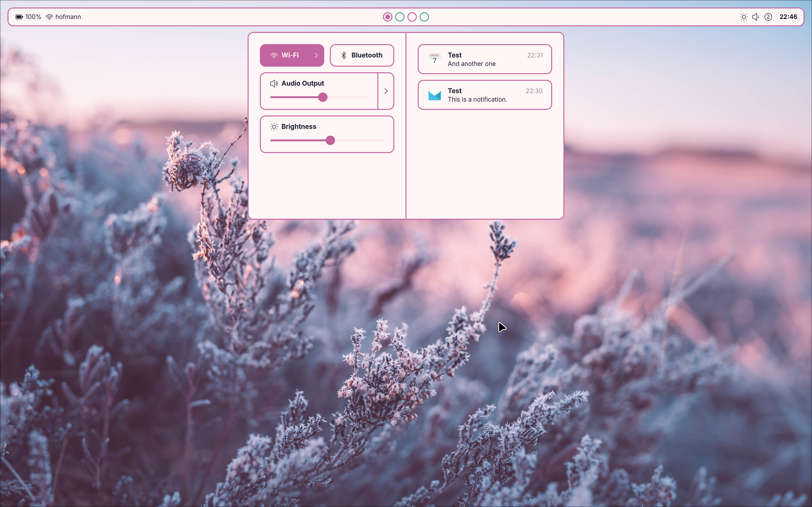
Task: Switch to the second workspace circle
Action: (400, 17)
